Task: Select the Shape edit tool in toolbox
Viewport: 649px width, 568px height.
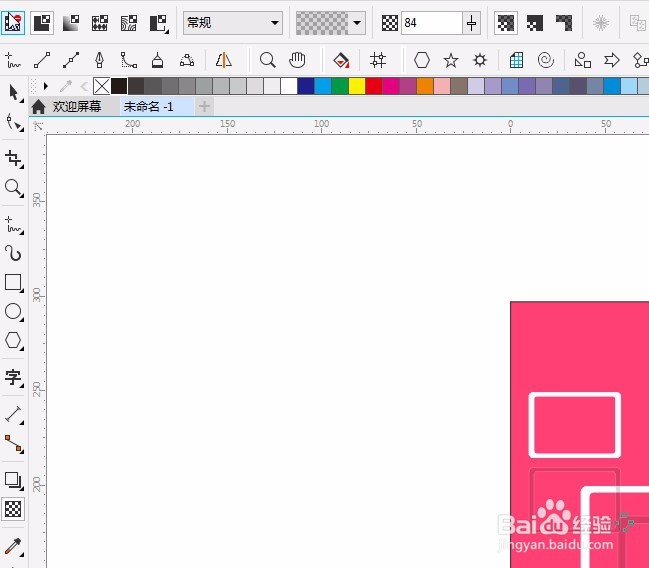Action: coord(14,123)
